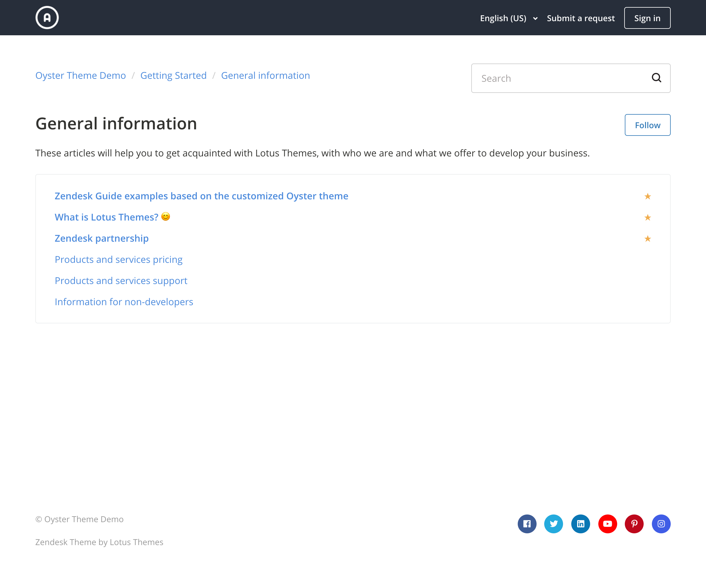Open What is Lotus Themes article
Image resolution: width=706 pixels, height=588 pixels.
[x=106, y=217]
